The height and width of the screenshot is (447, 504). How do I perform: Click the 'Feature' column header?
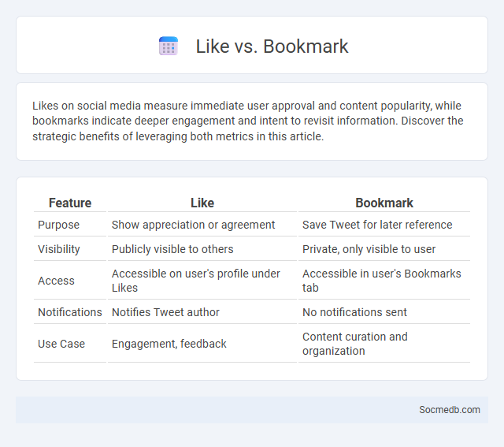(x=70, y=203)
